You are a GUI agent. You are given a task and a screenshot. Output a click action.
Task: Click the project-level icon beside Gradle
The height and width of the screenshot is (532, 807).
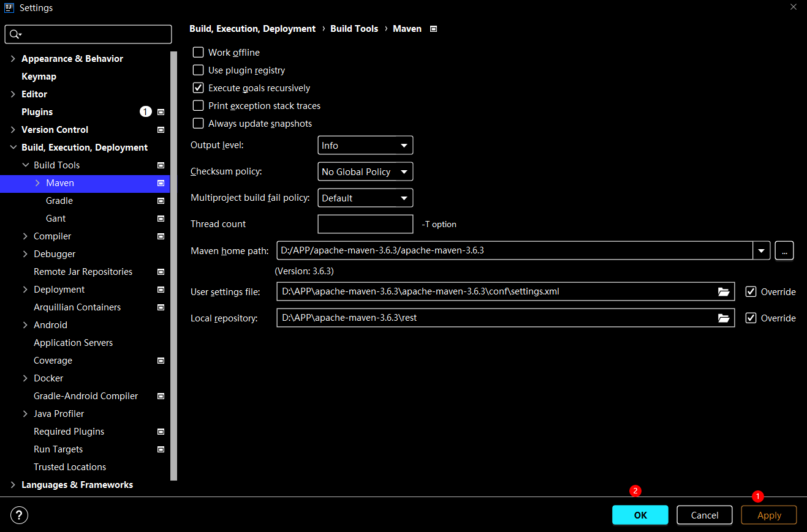161,201
